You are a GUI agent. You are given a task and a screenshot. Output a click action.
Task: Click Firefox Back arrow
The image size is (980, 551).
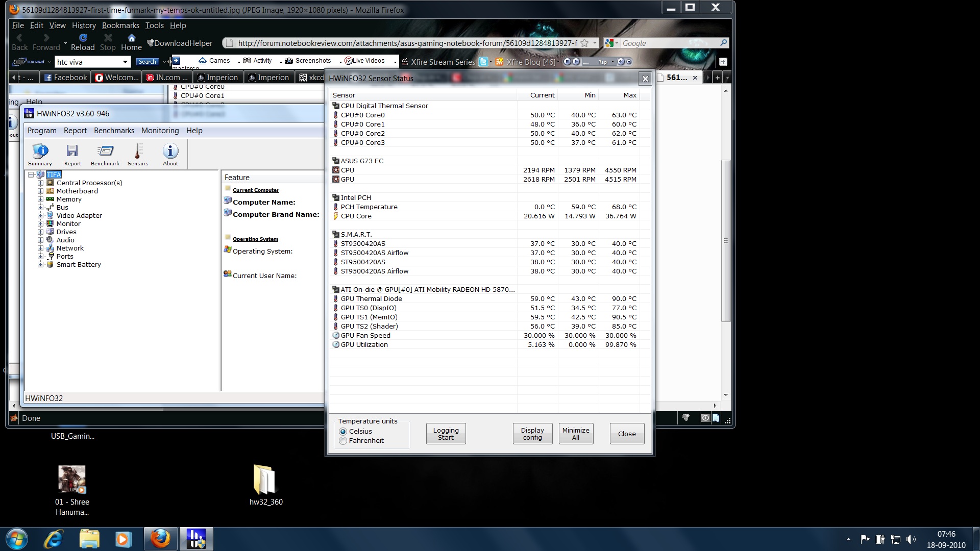click(19, 42)
